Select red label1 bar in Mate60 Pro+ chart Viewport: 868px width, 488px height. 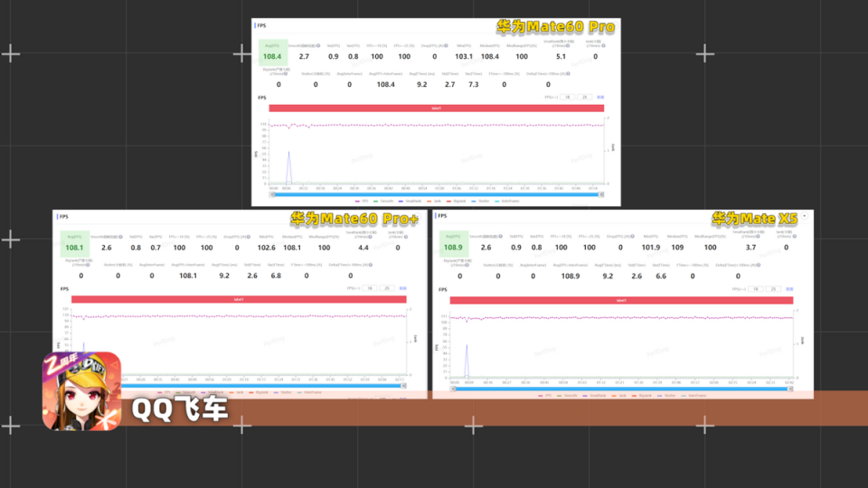[239, 299]
